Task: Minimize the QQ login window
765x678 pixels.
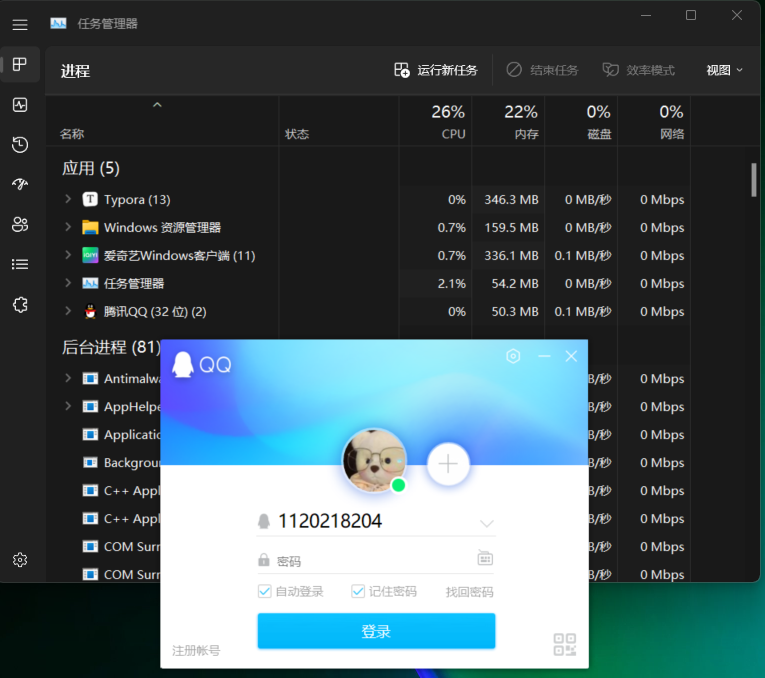Action: (544, 357)
